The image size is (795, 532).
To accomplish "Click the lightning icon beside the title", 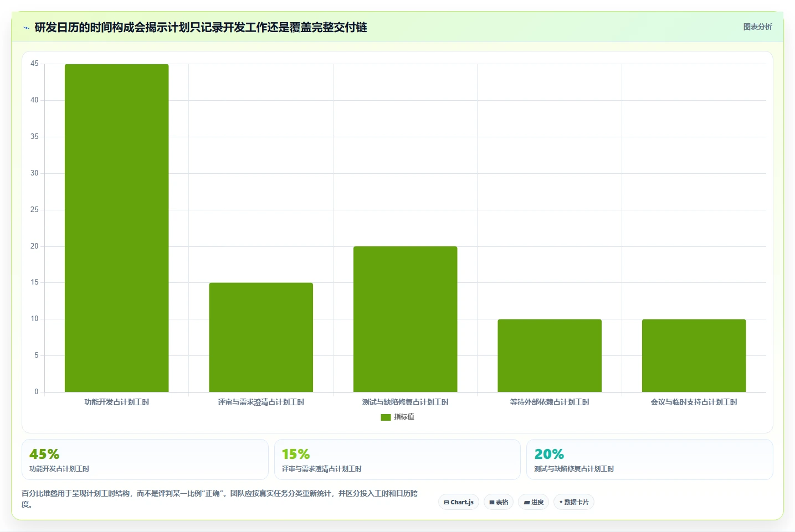I will pyautogui.click(x=26, y=28).
